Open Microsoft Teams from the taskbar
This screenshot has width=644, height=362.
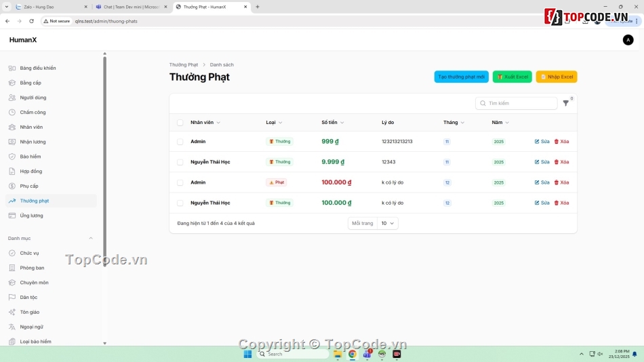coord(367,354)
